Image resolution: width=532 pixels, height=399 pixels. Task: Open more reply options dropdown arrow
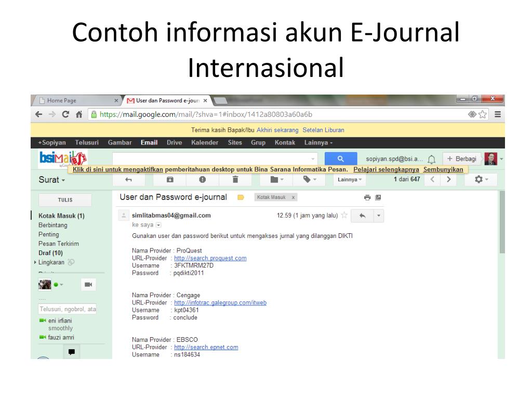pyautogui.click(x=379, y=216)
